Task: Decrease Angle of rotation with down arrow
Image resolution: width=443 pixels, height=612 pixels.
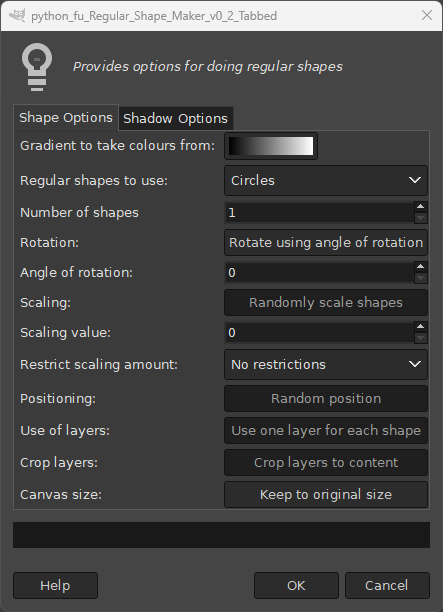Action: (x=420, y=278)
